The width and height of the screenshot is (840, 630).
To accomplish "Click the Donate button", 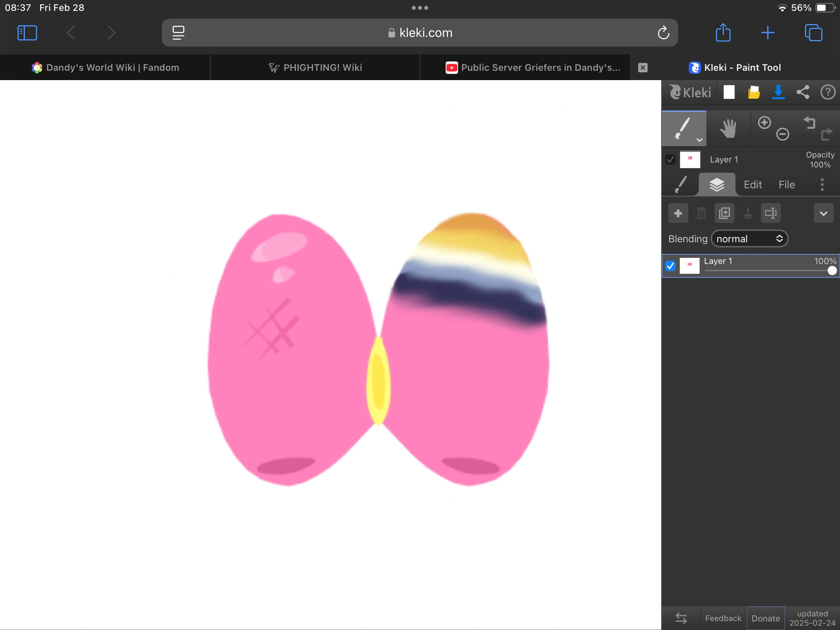I will [765, 618].
